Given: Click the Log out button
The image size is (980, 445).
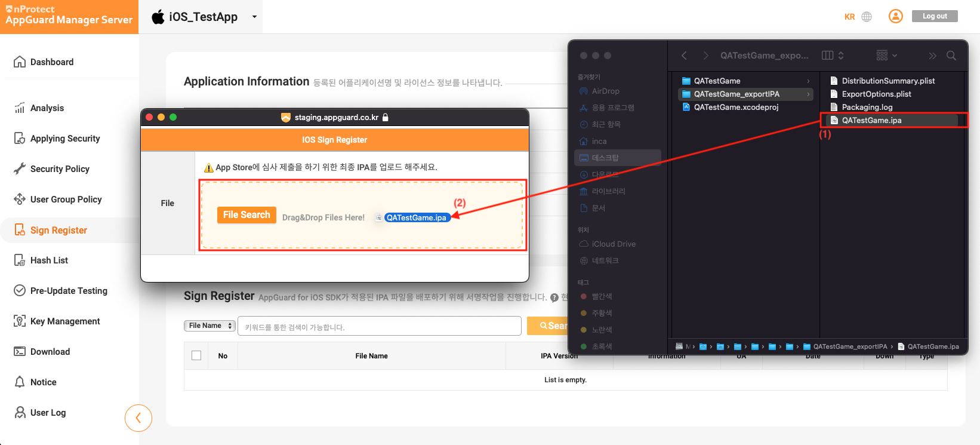Looking at the screenshot, I should [934, 16].
